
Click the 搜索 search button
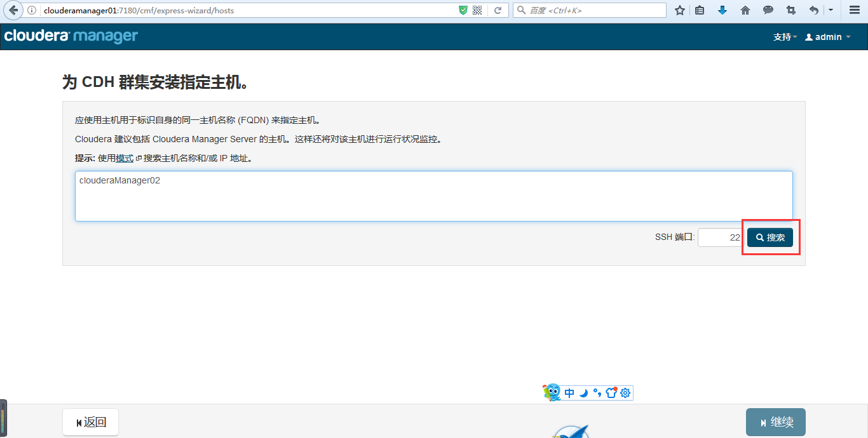[770, 237]
